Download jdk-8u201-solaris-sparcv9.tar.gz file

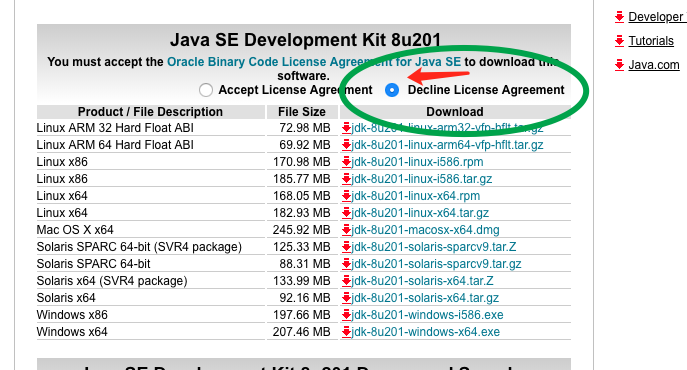click(436, 264)
